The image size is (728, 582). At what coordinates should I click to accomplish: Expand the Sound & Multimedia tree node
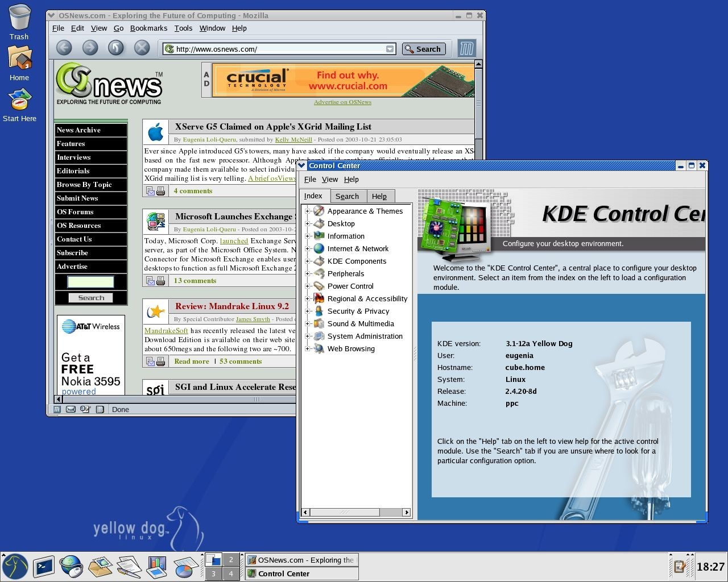click(308, 323)
